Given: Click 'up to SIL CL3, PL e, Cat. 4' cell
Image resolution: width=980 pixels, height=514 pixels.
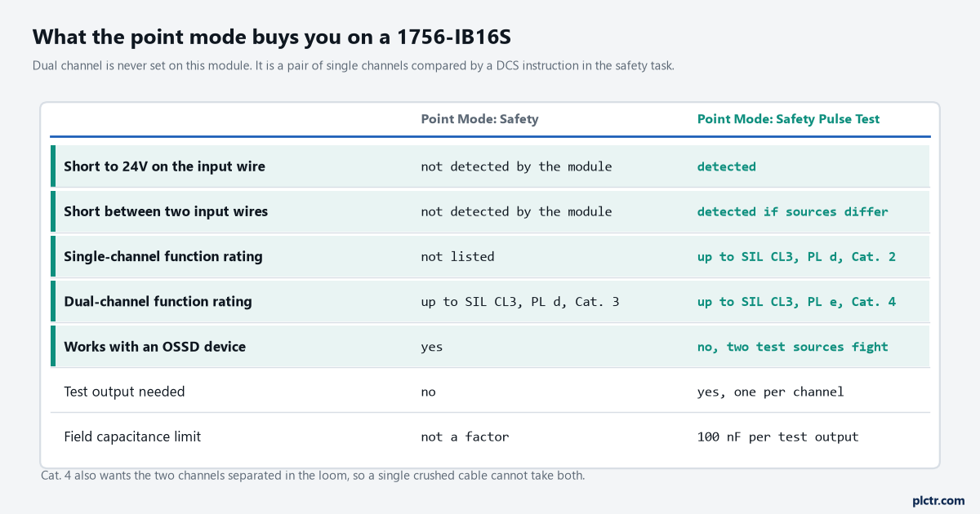Looking at the screenshot, I should (x=796, y=301).
